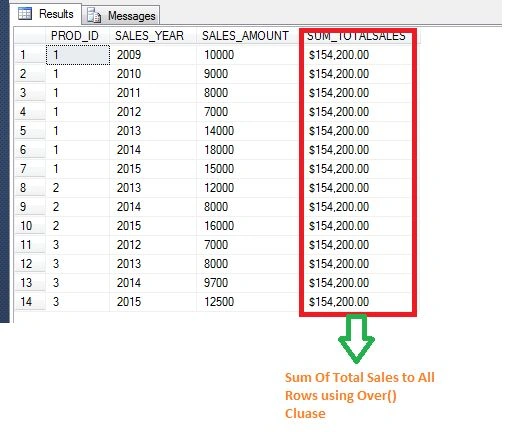This screenshot has height=432, width=519.
Task: Click sales amount cell 9000
Action: tap(248, 74)
